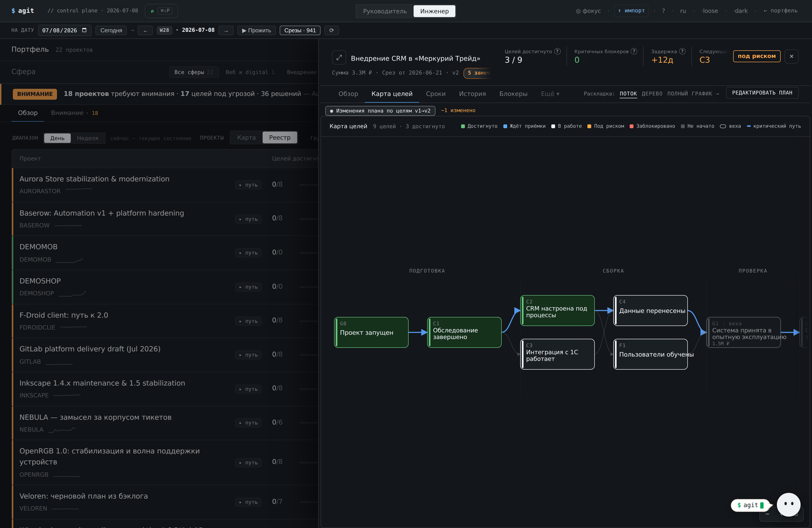Viewport: 812px width, 528px height.
Task: Close the CRM project detail panel
Action: click(x=792, y=56)
